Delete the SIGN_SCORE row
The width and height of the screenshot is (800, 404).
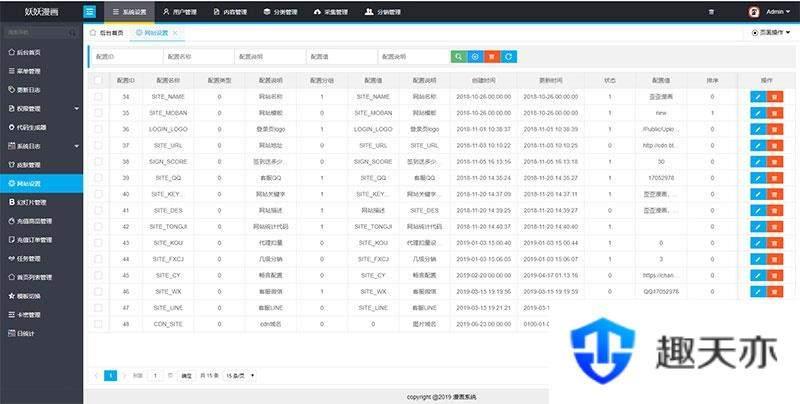[774, 162]
